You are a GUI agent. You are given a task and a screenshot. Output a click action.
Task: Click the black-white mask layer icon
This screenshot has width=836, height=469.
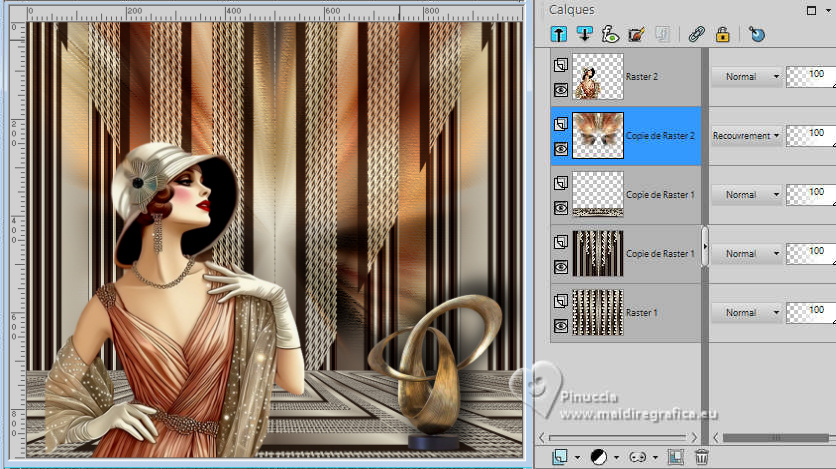(x=599, y=457)
